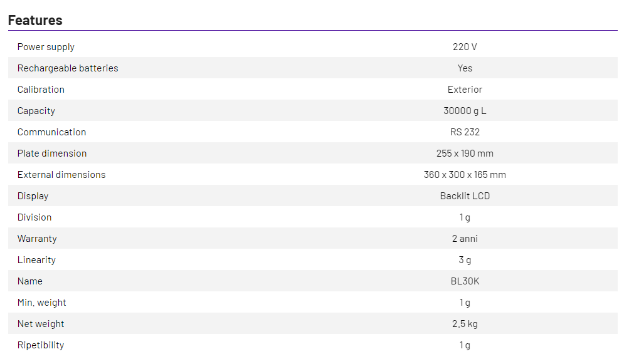The height and width of the screenshot is (364, 624).
Task: Click the Plate dimension label
Action: click(x=52, y=153)
